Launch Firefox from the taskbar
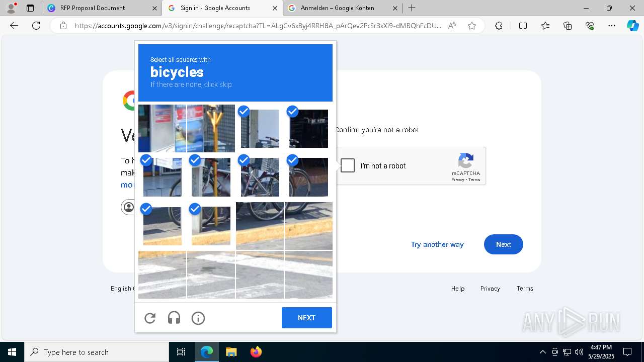Image resolution: width=644 pixels, height=362 pixels. (x=256, y=352)
